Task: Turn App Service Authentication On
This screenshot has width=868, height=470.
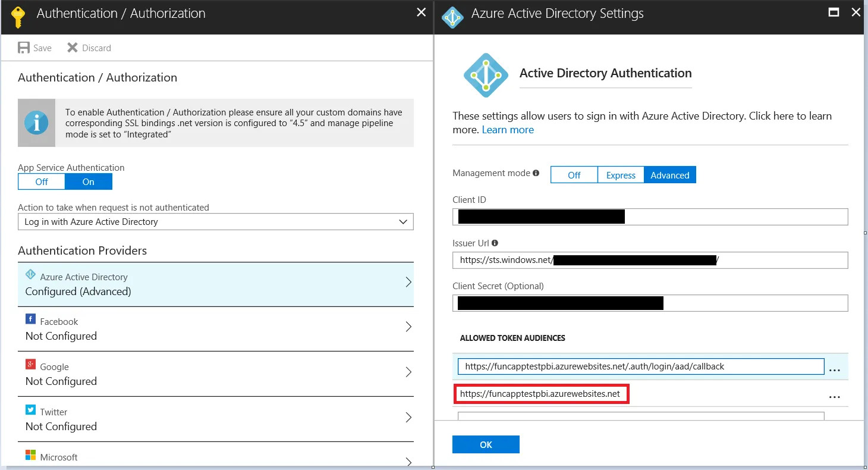Action: click(x=89, y=181)
